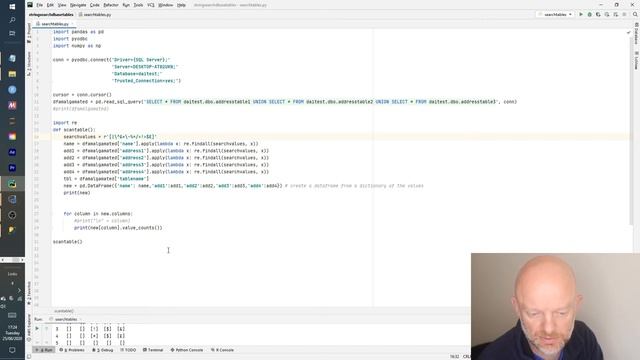This screenshot has width=640, height=360.
Task: Click the inspection checkmark at editor top right
Action: (x=628, y=32)
